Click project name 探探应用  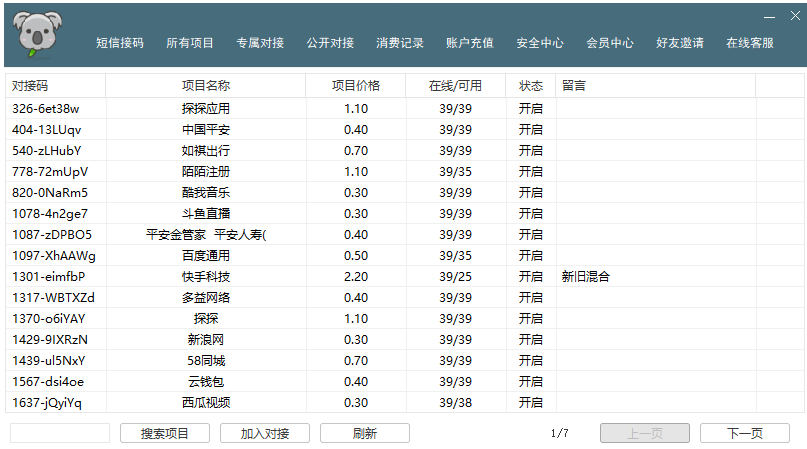click(206, 109)
